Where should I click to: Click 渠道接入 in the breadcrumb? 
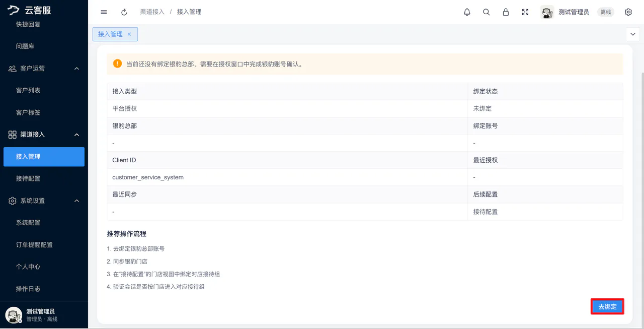click(x=152, y=12)
